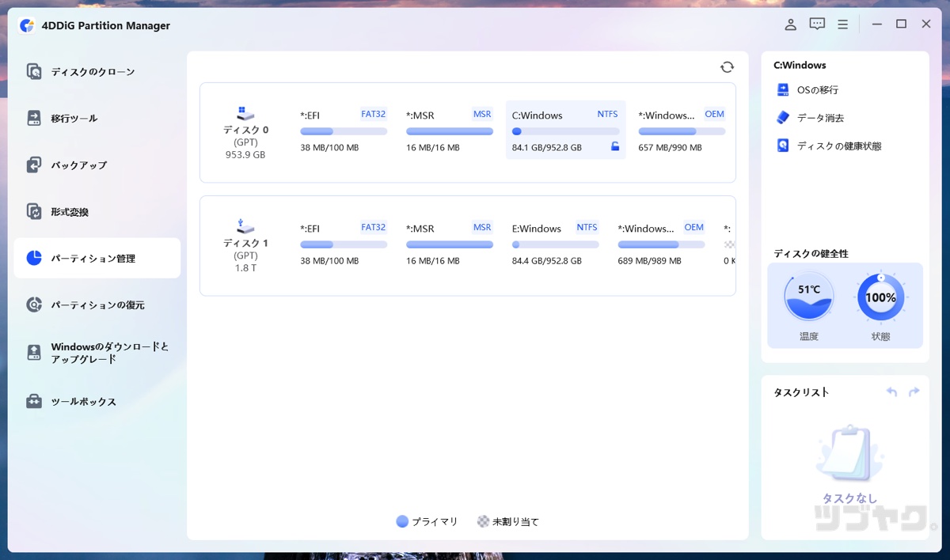The image size is (950, 560).
Task: Click the unlock icon on C:Windows partition
Action: (x=615, y=146)
